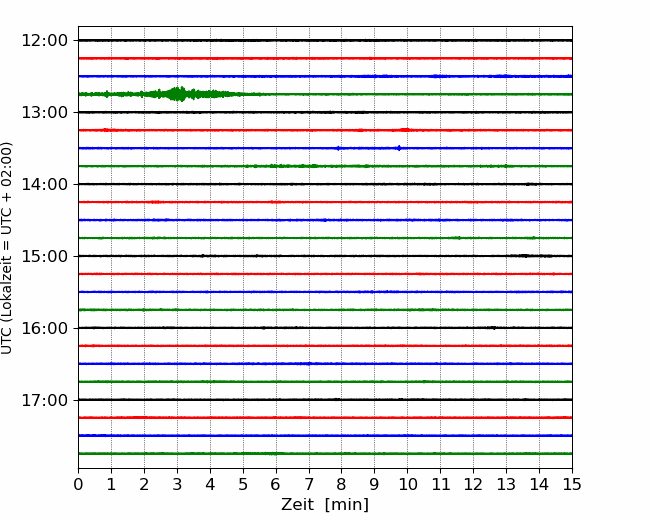The image size is (650, 520).
Task: Click the red burst near minute 10 after 13:00
Action: pos(405,130)
